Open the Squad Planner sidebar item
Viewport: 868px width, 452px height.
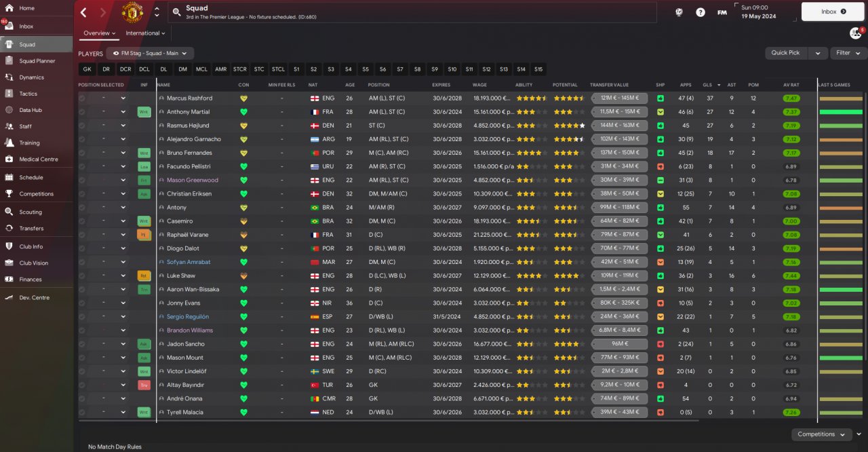click(x=35, y=61)
